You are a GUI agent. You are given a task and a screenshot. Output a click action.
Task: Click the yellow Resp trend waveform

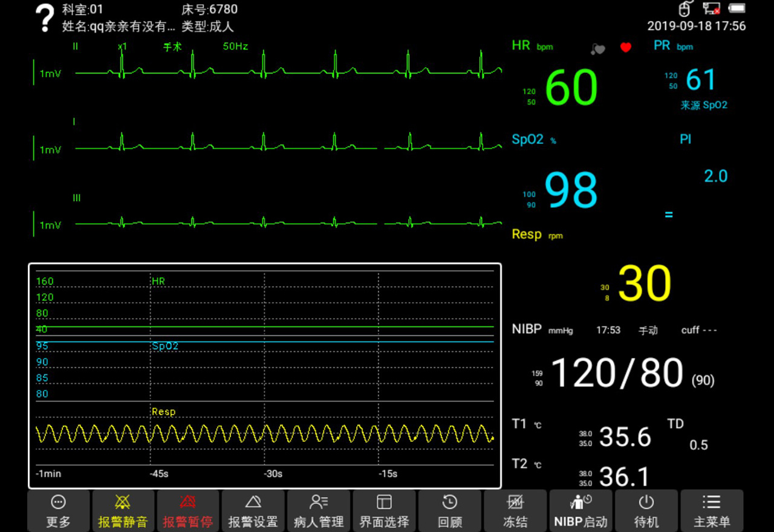[x=264, y=433]
